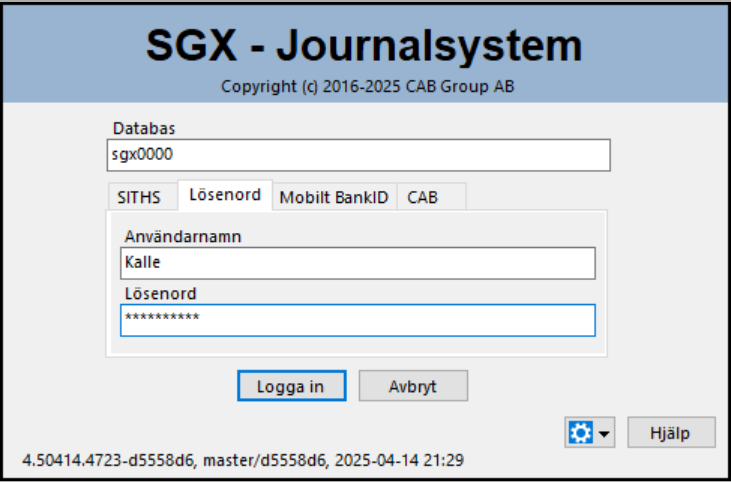Click the blue gear settings icon
The width and height of the screenshot is (731, 482).
(580, 433)
